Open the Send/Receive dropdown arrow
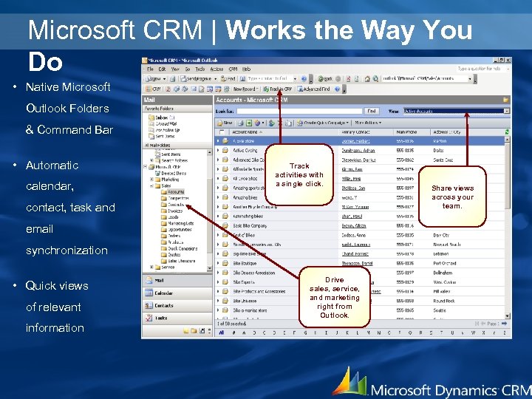The image size is (532, 399). (215, 79)
